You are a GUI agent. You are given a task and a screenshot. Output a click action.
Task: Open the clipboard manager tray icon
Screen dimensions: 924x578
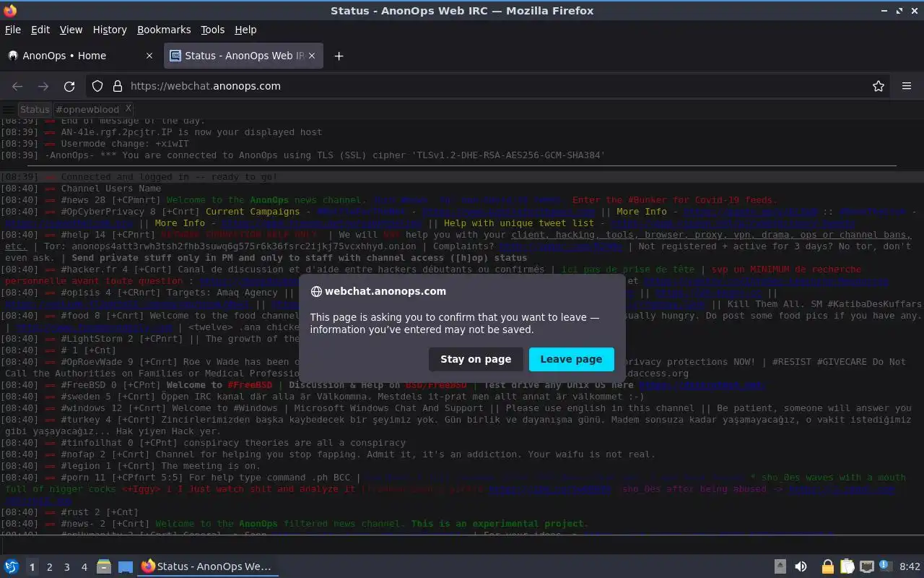coord(847,566)
